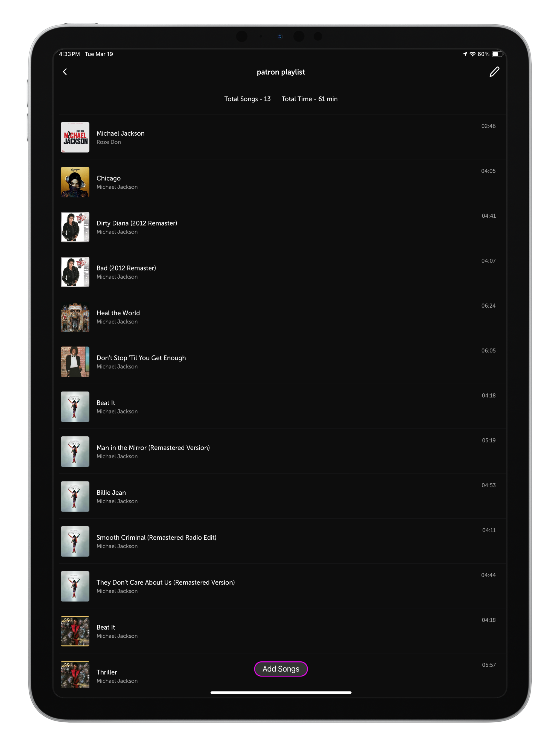
Task: Tap the location arrow status icon
Action: [465, 54]
